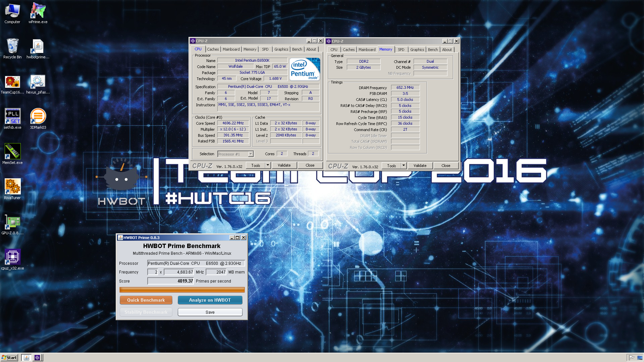The height and width of the screenshot is (362, 644).
Task: Open SPD tab in right CPU-Z window
Action: coord(401,50)
